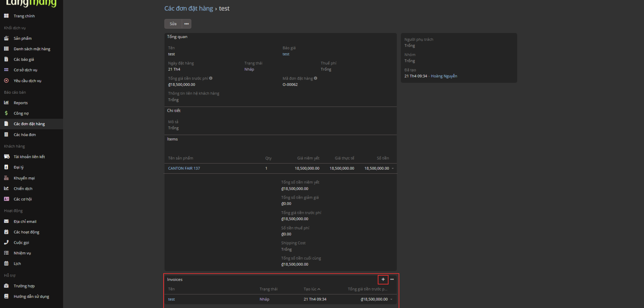Click the Công nợ dollar icon

coord(6,113)
